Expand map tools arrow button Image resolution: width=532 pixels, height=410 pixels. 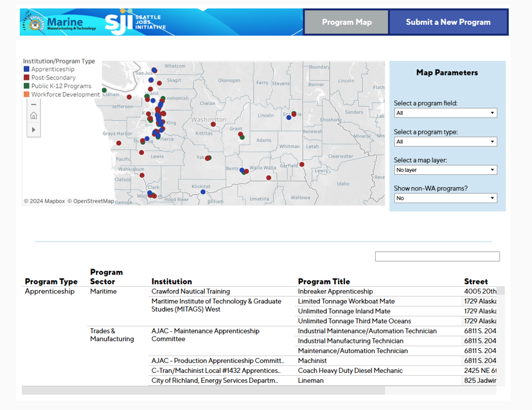tap(34, 130)
